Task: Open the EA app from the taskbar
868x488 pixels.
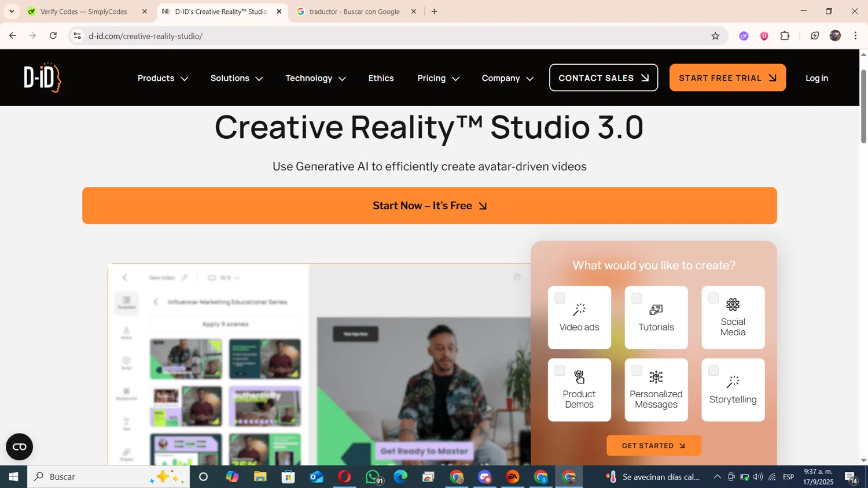Action: coord(513,477)
